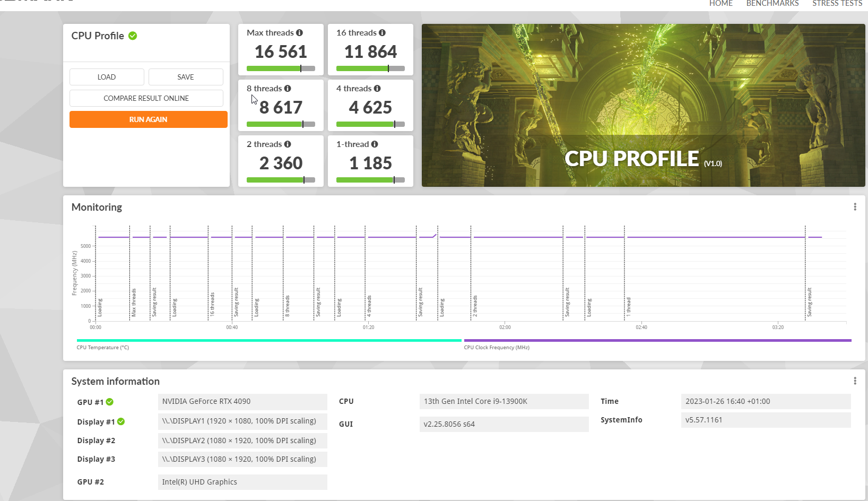Click the 1-thread score bar
Image resolution: width=868 pixels, height=501 pixels.
pos(370,180)
